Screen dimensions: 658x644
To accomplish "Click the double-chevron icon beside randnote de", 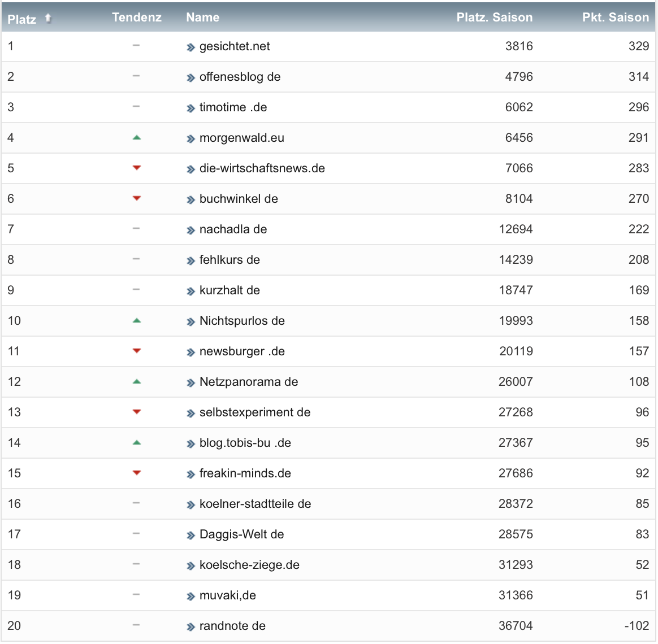I will coord(191,627).
